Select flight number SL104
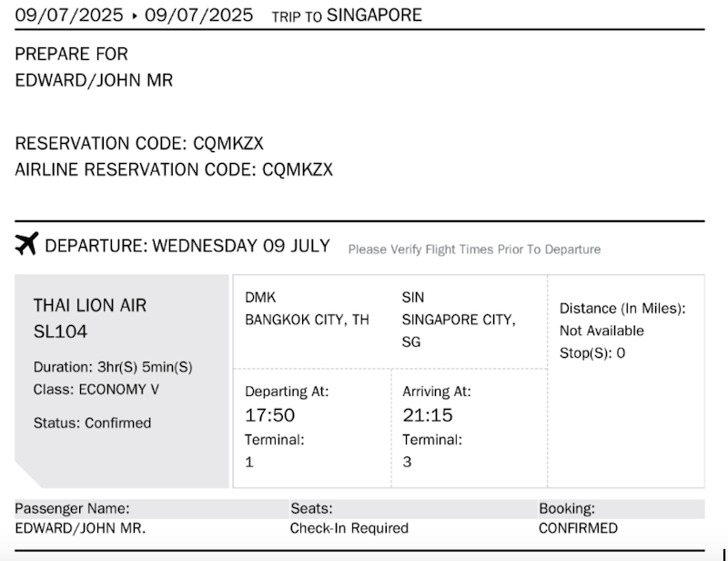The image size is (728, 561). pos(60,331)
